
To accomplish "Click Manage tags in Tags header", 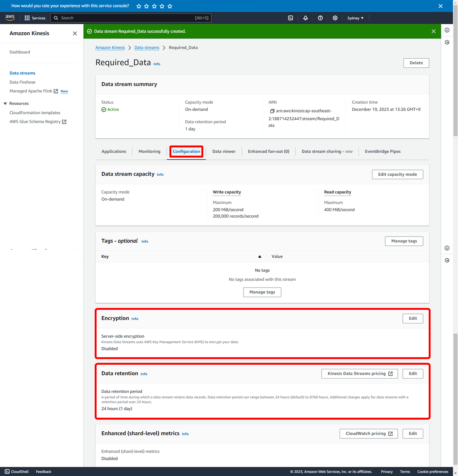I will [404, 241].
